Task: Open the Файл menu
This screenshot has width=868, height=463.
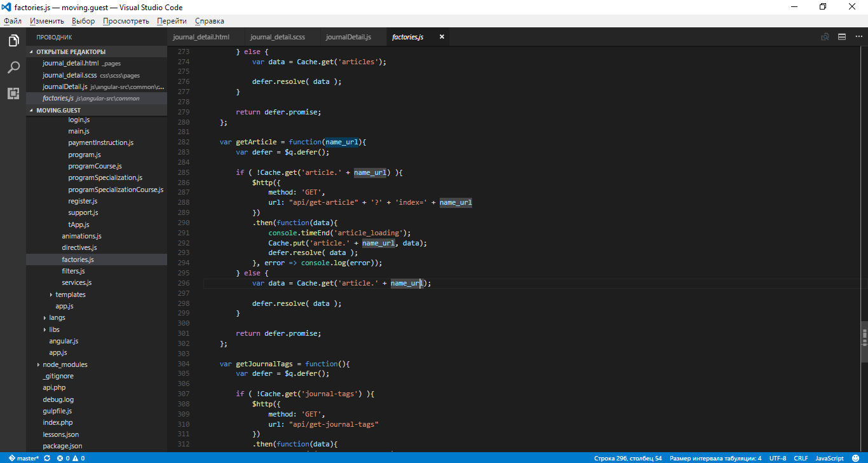Action: click(13, 21)
